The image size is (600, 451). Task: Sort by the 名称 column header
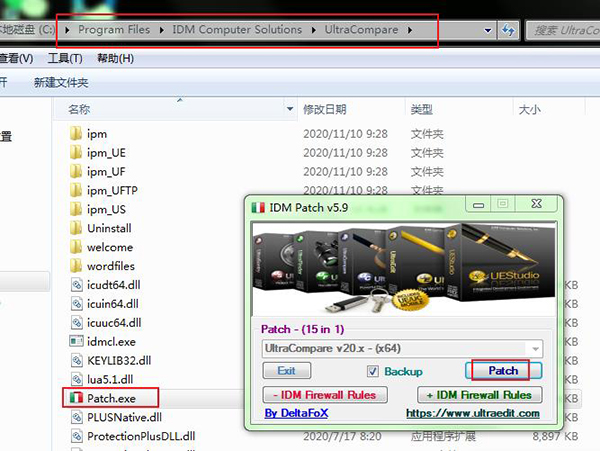click(79, 109)
